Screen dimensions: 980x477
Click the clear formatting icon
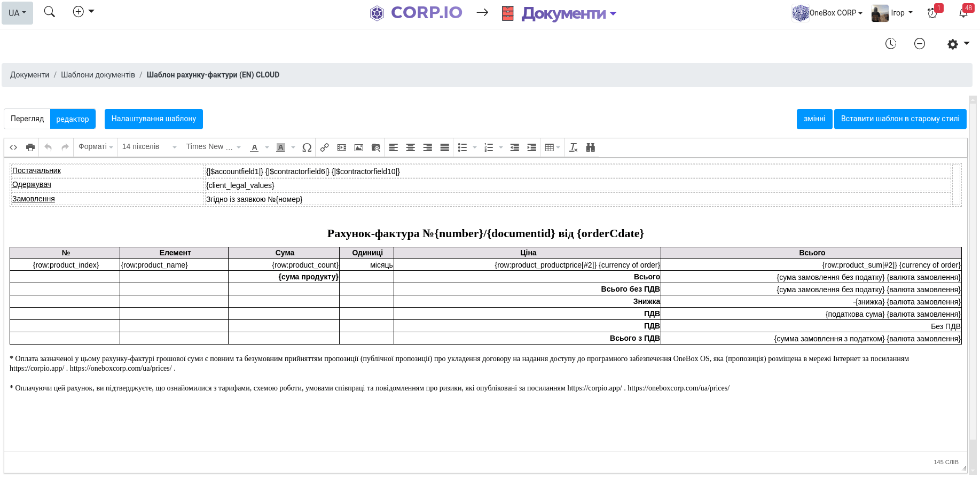573,147
